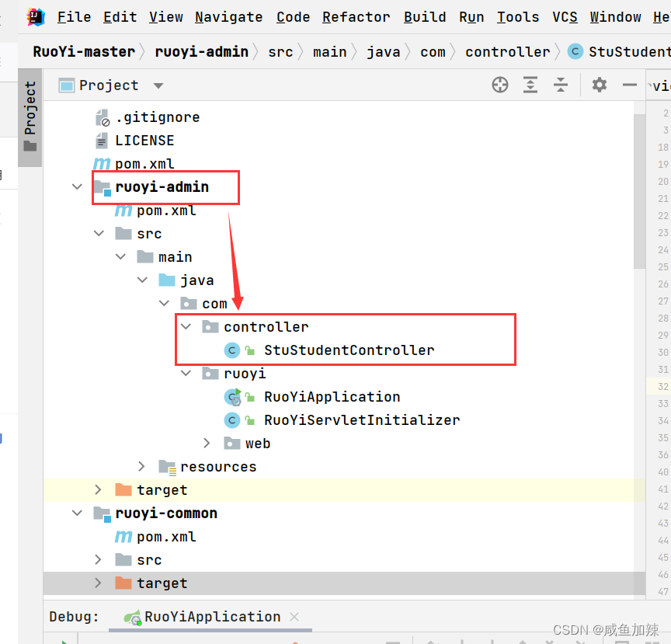
Task: Open the File menu
Action: [x=74, y=17]
